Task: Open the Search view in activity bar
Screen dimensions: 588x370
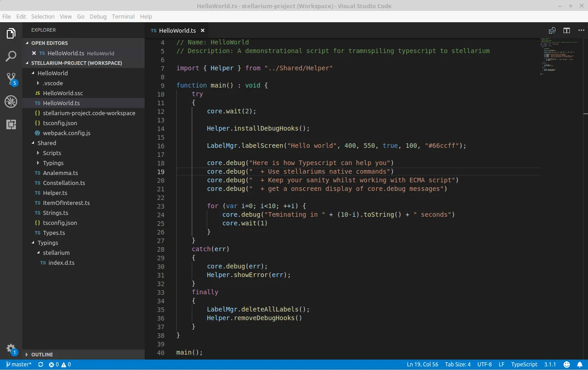Action: [x=11, y=56]
